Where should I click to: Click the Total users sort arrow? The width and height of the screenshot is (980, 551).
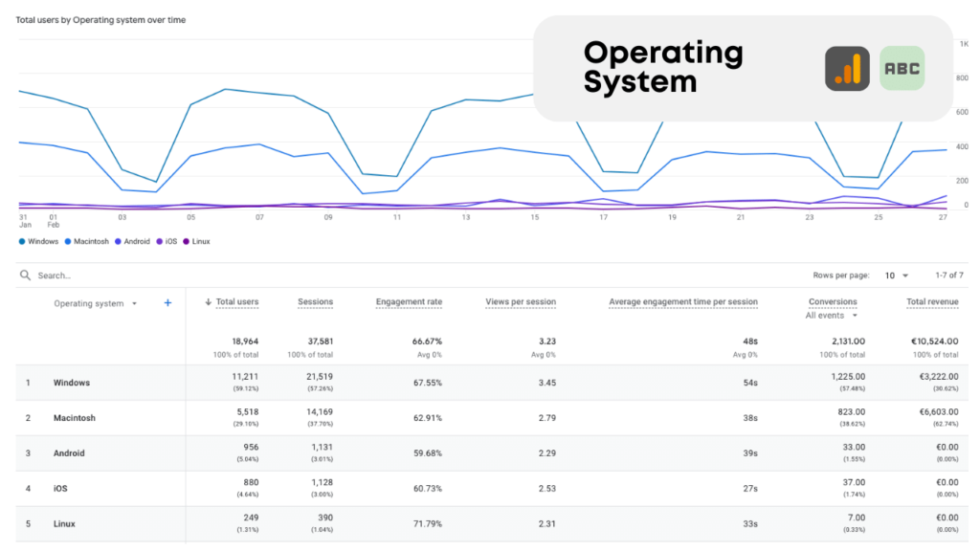click(x=209, y=302)
